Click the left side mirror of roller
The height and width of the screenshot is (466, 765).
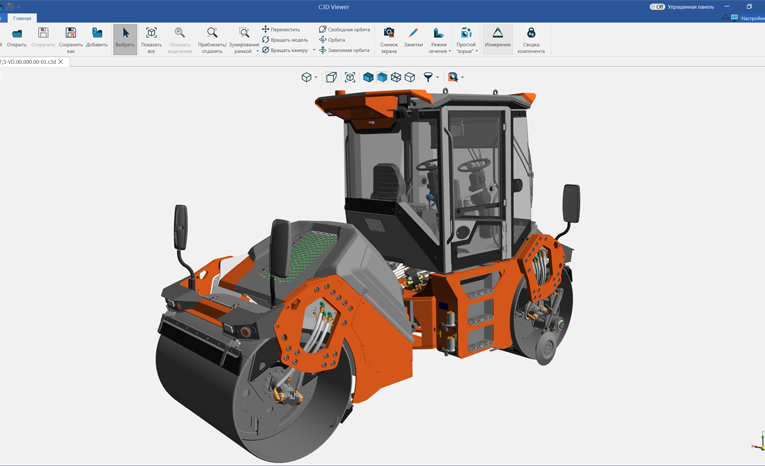(181, 227)
